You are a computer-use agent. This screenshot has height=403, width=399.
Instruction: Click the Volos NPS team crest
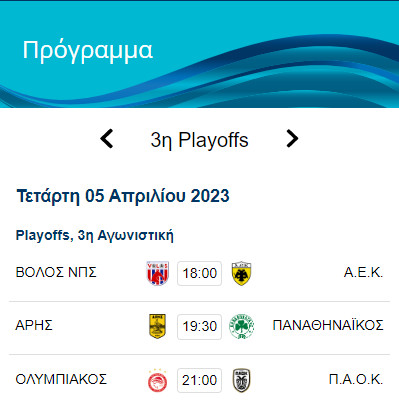coord(158,273)
